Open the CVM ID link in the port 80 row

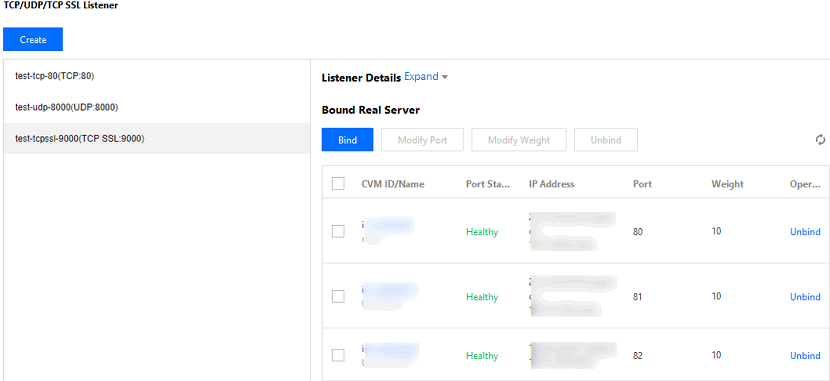point(387,225)
